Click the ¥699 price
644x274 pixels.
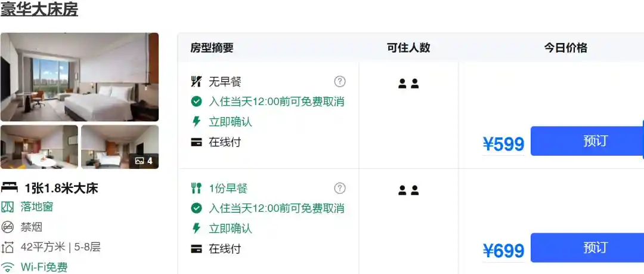tap(503, 251)
